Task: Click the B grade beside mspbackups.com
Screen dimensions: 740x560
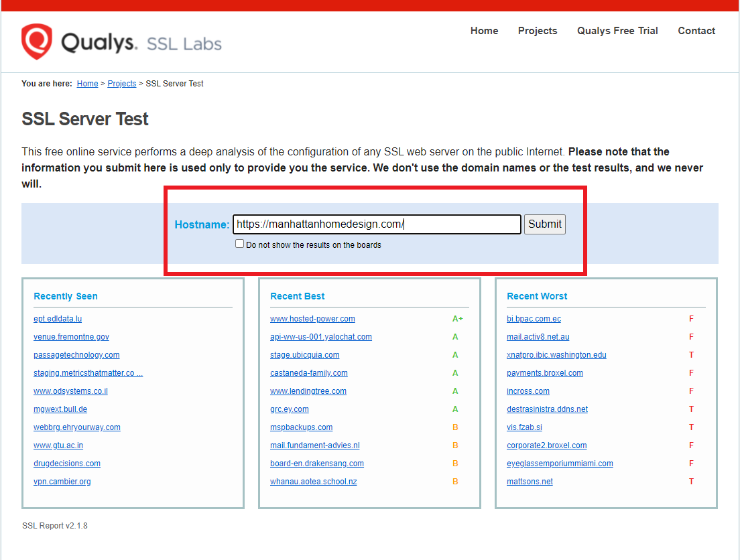Action: pos(455,427)
